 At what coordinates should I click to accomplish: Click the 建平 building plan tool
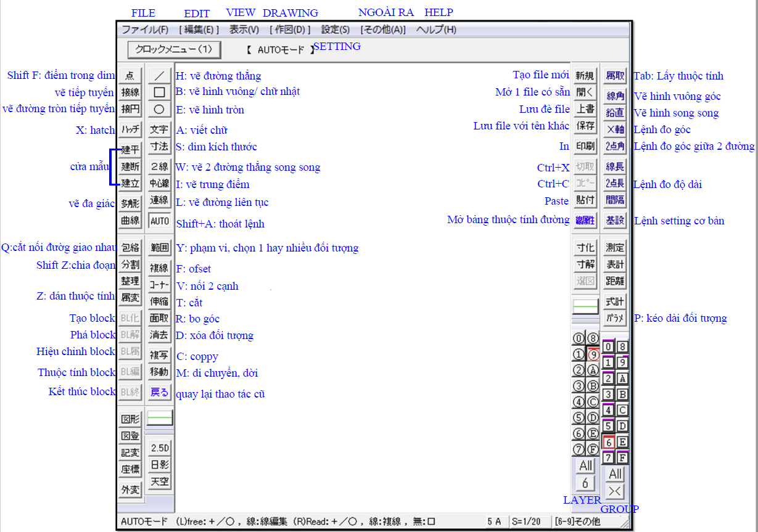coord(130,150)
